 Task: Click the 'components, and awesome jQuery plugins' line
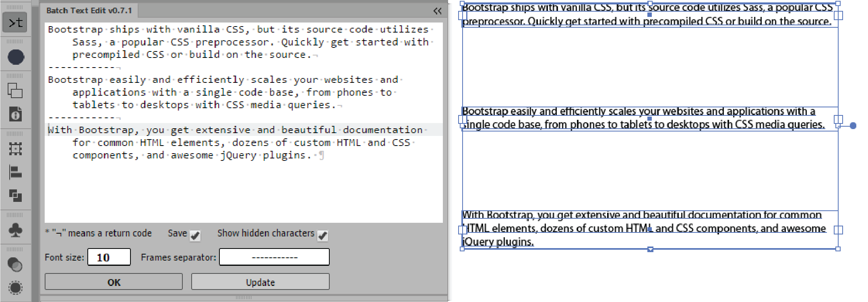point(192,155)
